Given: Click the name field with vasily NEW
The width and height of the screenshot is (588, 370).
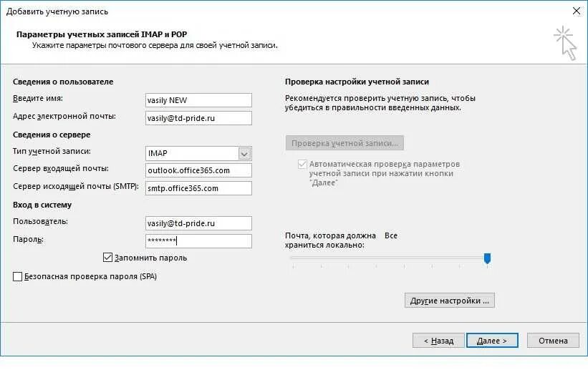Looking at the screenshot, I should coord(198,100).
